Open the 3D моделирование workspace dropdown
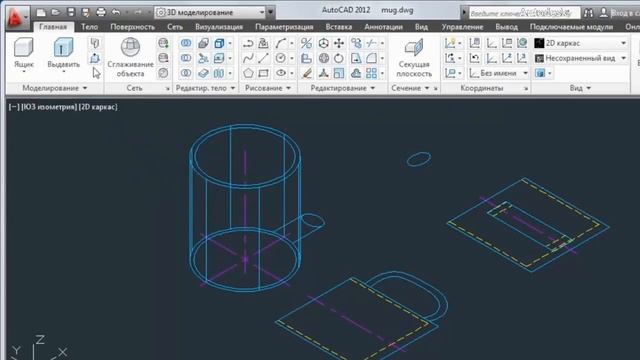This screenshot has width=640, height=360. point(211,12)
